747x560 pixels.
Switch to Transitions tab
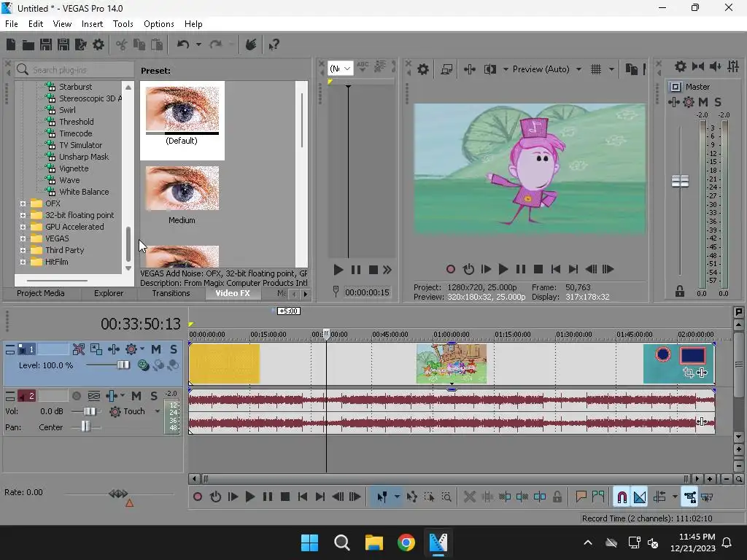coord(171,293)
